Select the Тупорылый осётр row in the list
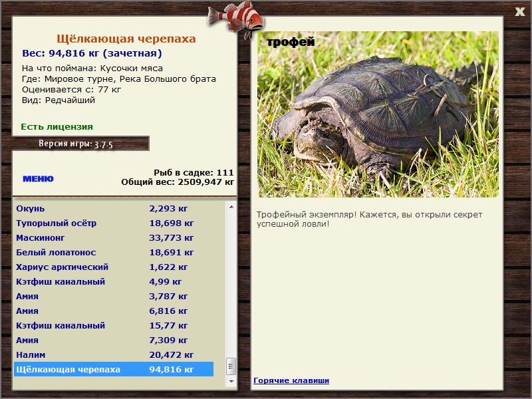The width and height of the screenshot is (532, 399). 114,223
